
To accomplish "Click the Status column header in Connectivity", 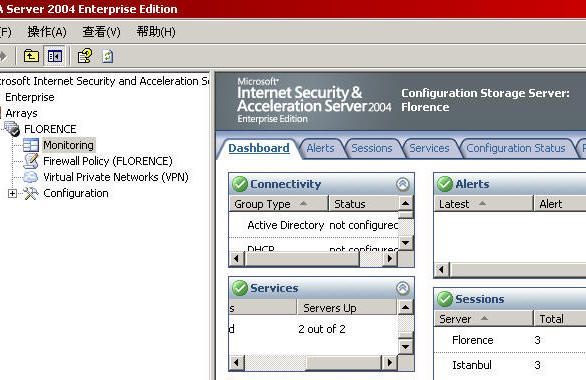I will pyautogui.click(x=363, y=204).
